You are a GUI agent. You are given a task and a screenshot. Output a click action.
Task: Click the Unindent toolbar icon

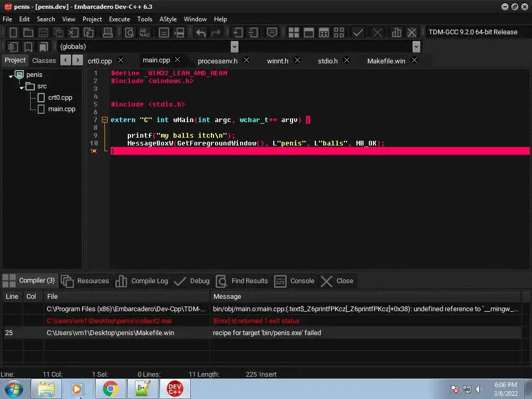point(253,33)
